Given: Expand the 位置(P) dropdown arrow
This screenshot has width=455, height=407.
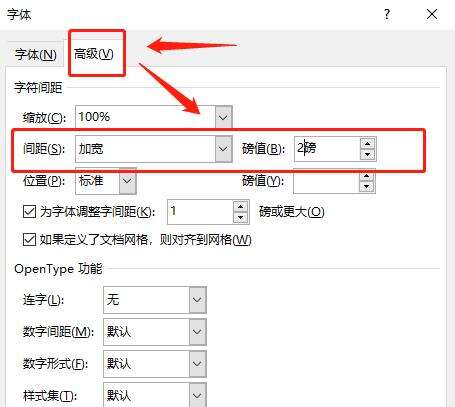Looking at the screenshot, I should point(127,181).
